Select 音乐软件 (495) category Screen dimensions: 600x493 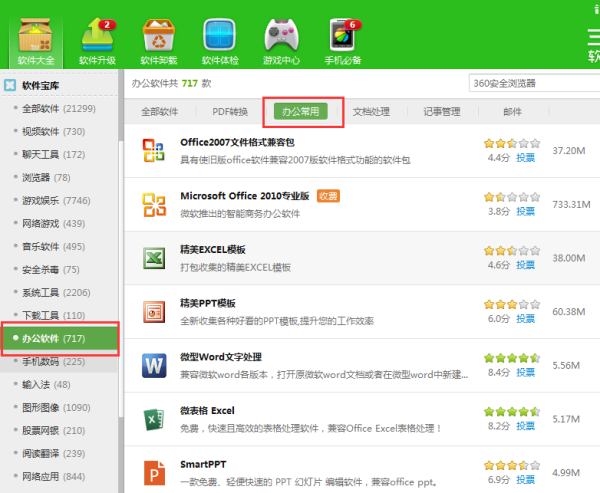pos(59,246)
